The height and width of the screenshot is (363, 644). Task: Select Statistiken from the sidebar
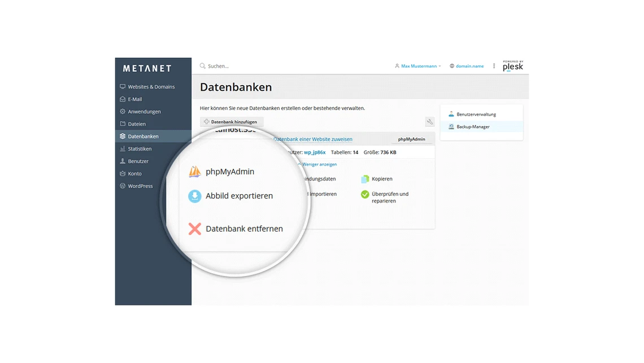[140, 149]
